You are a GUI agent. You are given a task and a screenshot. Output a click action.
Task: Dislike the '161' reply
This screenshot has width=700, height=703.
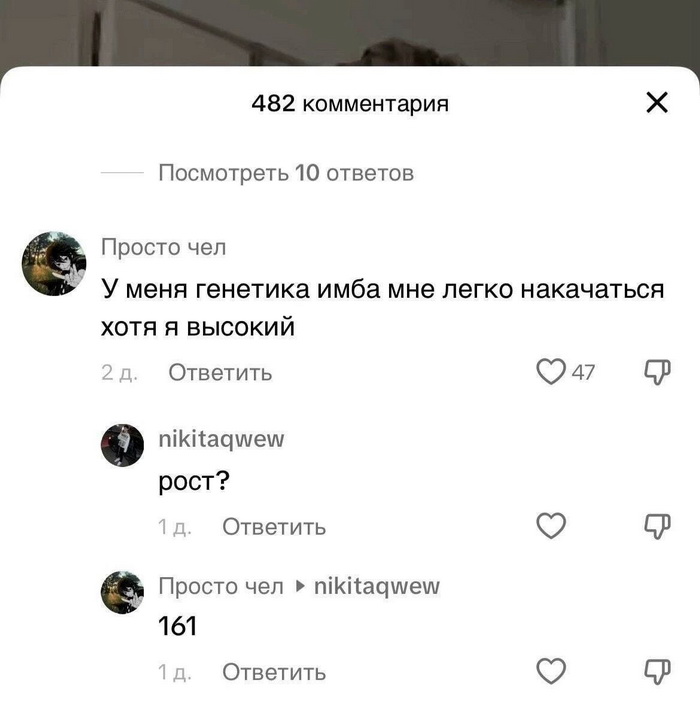657,672
